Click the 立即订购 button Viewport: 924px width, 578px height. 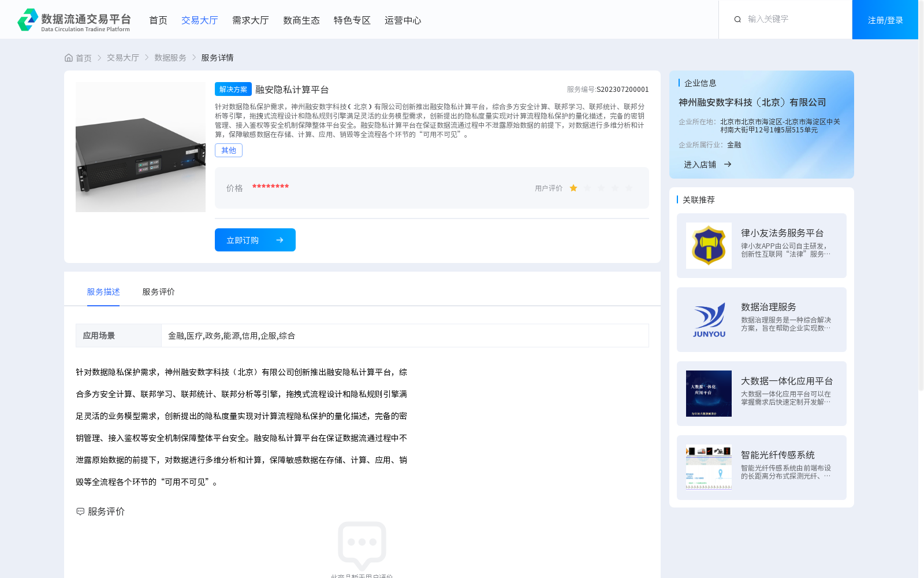point(255,240)
